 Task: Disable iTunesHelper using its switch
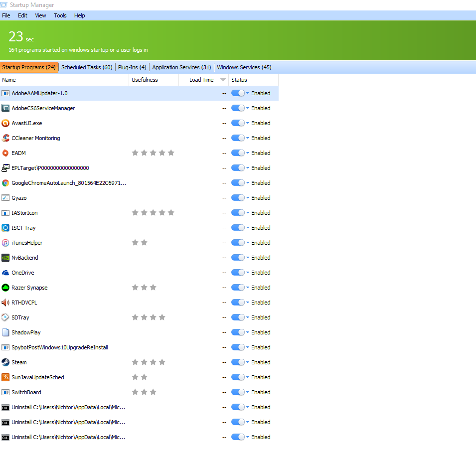tap(238, 243)
